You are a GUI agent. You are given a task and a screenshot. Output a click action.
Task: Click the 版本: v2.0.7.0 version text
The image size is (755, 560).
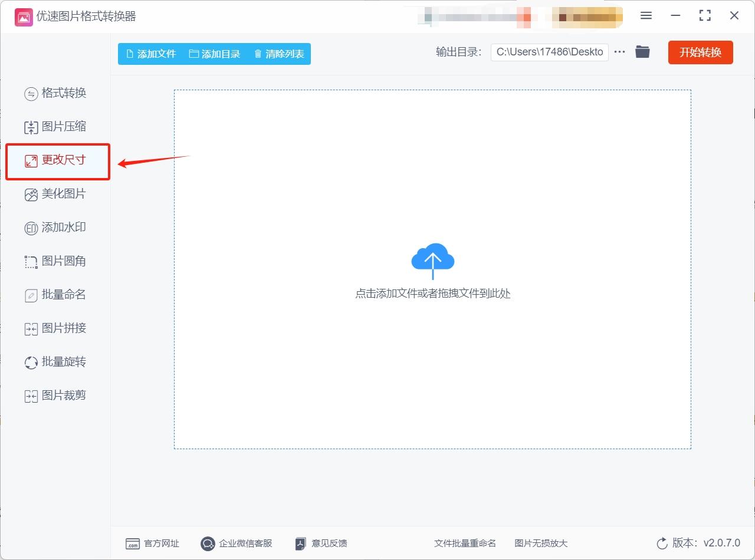tap(706, 543)
